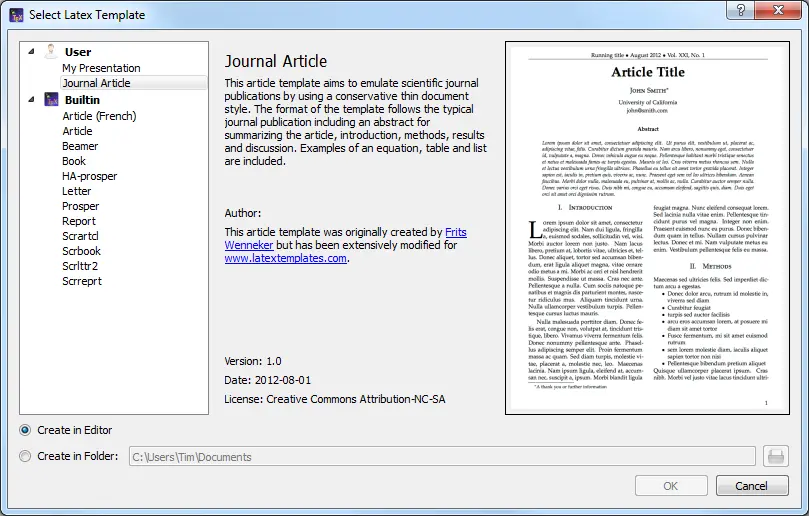Screen dimensions: 809x516
Task: Choose the Article (French) template
Action: click(x=99, y=116)
